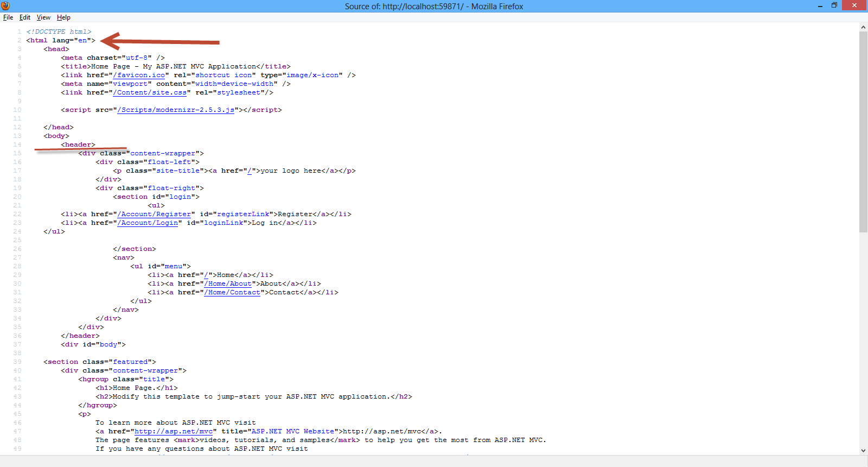Screen dimensions: 868x467
Task: Click the "float-left" class value
Action: (x=169, y=162)
